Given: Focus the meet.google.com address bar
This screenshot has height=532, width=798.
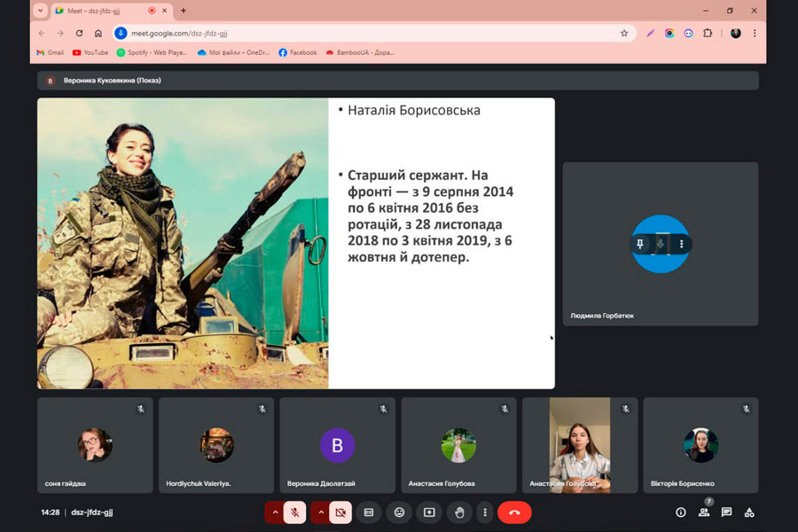Looking at the screenshot, I should 374,33.
